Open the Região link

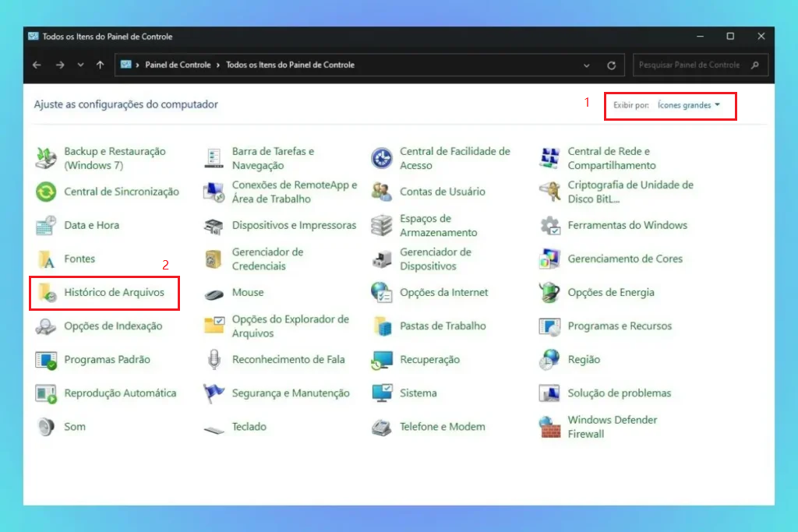pyautogui.click(x=584, y=360)
